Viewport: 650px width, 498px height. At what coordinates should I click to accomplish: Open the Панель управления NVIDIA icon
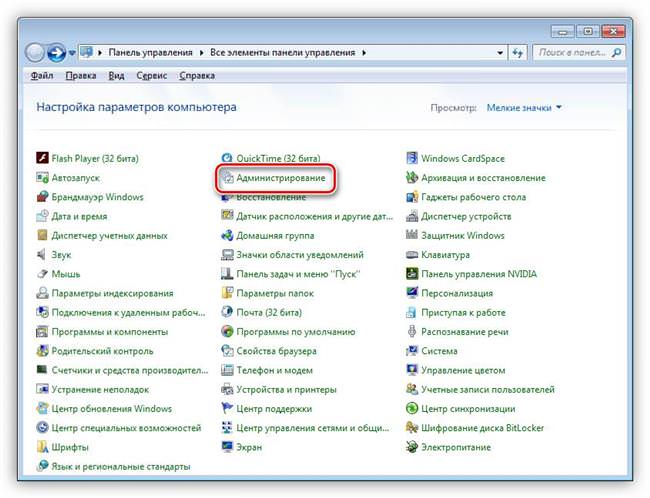click(412, 274)
